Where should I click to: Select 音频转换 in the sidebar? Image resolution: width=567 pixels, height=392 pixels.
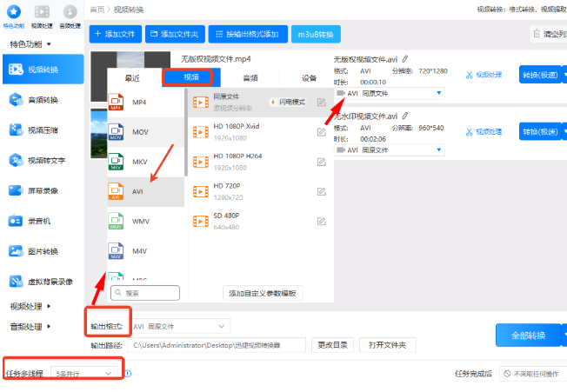click(x=43, y=100)
